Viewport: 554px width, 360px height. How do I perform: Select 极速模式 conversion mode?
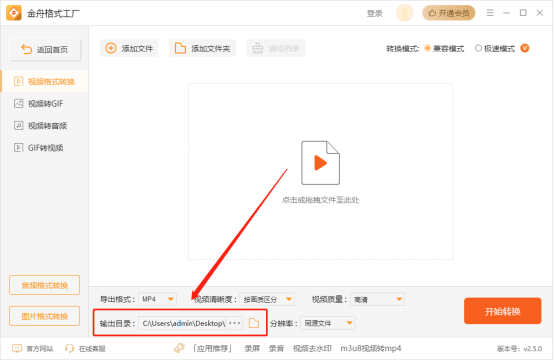[x=495, y=48]
